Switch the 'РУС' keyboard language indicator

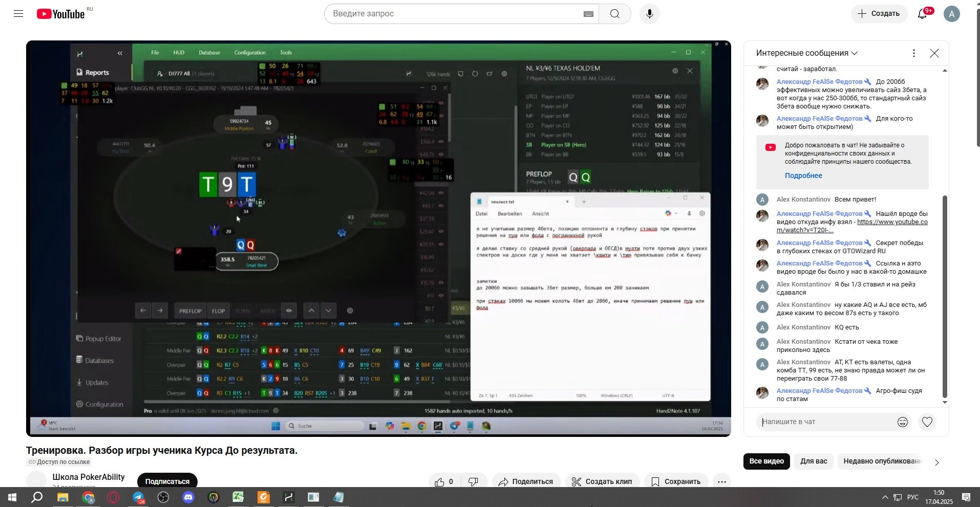(912, 497)
